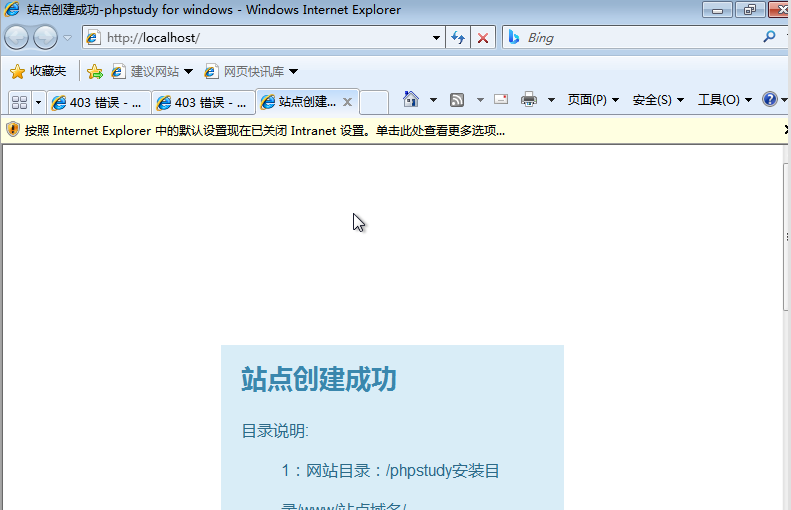Click the Home page icon
The image size is (791, 510).
click(x=411, y=99)
